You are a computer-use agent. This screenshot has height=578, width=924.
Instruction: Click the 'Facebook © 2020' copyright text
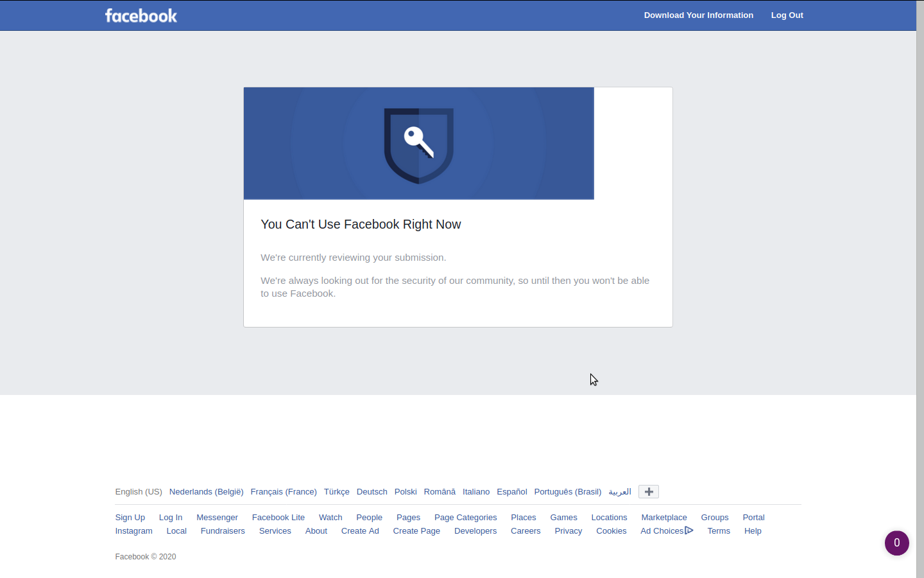pyautogui.click(x=146, y=557)
